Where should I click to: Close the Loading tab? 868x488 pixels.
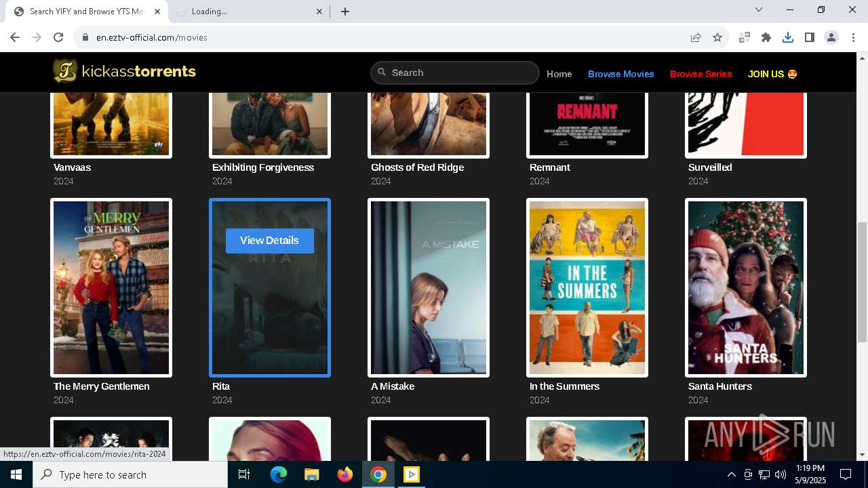pyautogui.click(x=320, y=12)
